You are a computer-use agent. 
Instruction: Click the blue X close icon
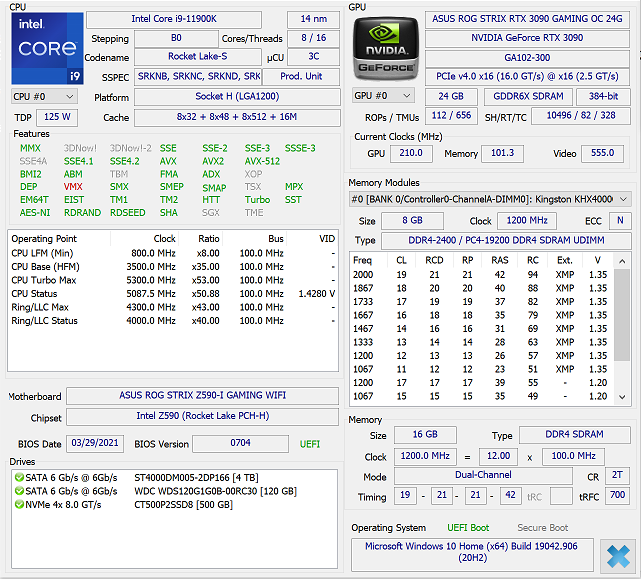tap(618, 557)
